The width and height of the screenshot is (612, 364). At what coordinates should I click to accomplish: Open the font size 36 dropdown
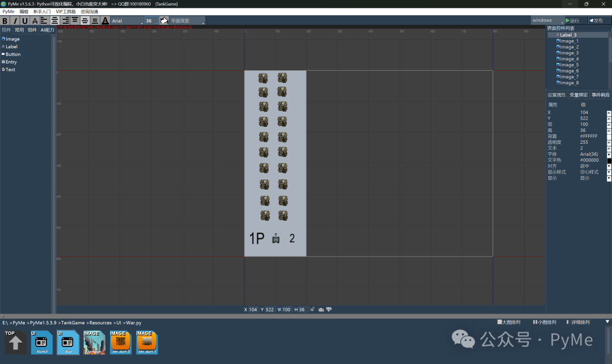click(x=151, y=20)
